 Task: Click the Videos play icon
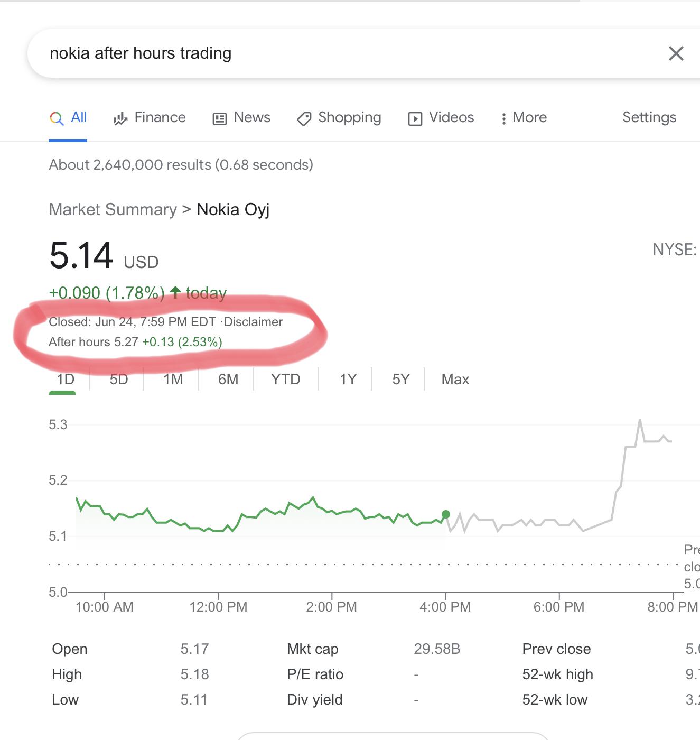(416, 117)
